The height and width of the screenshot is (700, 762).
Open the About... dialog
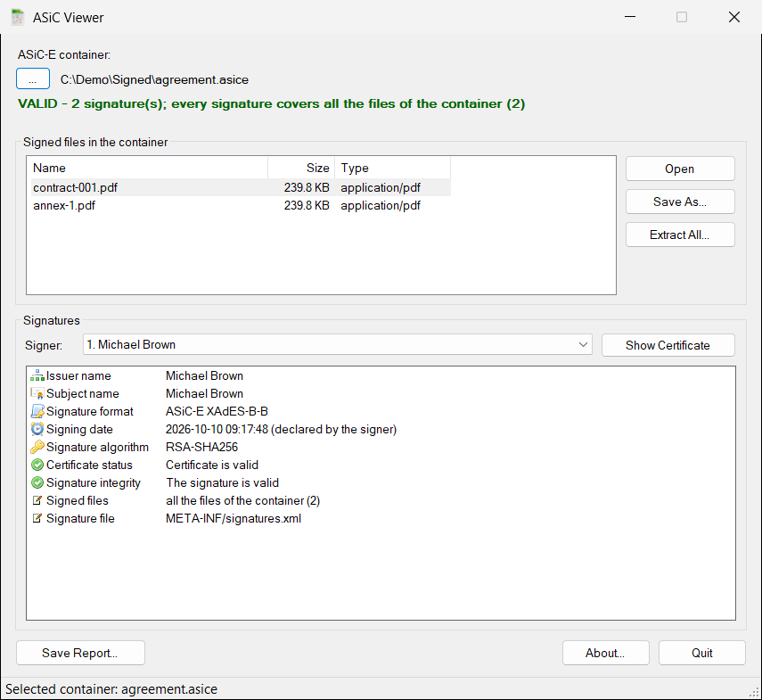click(x=605, y=653)
